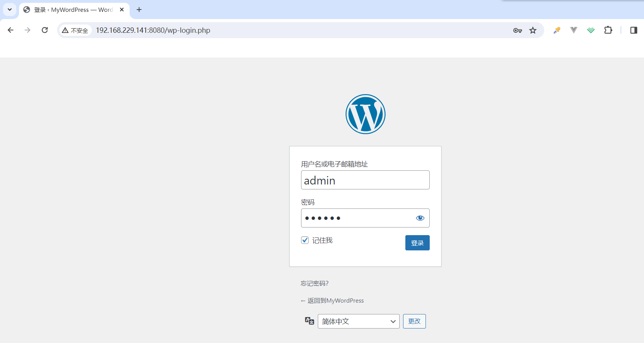Toggle the browser side panel

coord(634,30)
